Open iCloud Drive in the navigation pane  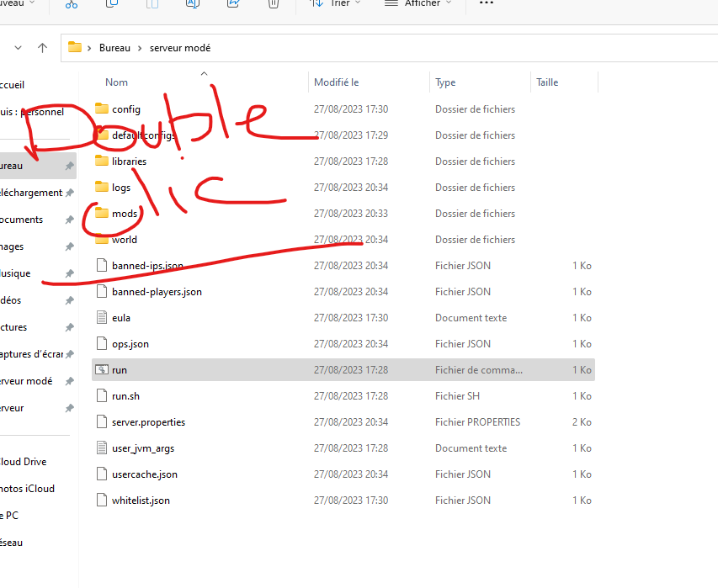[23, 462]
